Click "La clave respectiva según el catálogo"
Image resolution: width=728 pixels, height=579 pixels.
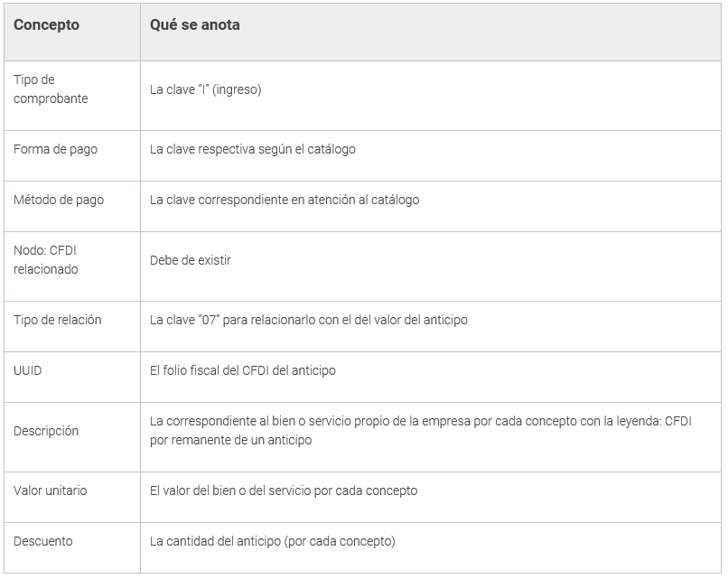click(252, 149)
